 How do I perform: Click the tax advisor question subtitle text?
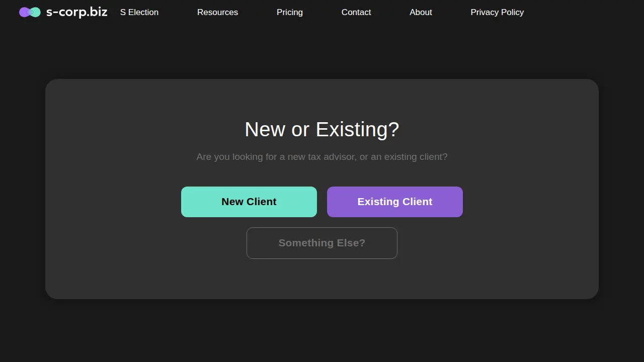[x=322, y=157]
